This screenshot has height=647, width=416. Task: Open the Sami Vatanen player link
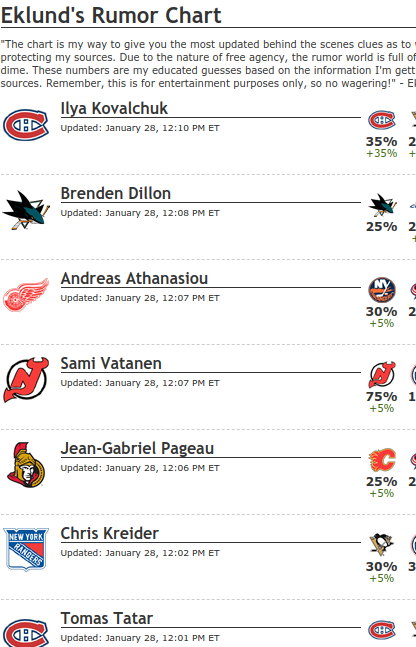[111, 364]
